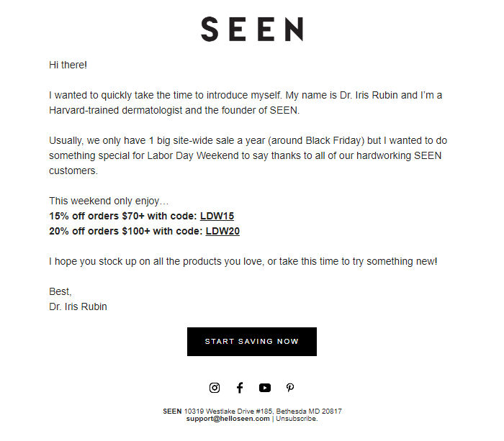
Task: Click the "Best," sign-off line
Action: click(x=60, y=291)
